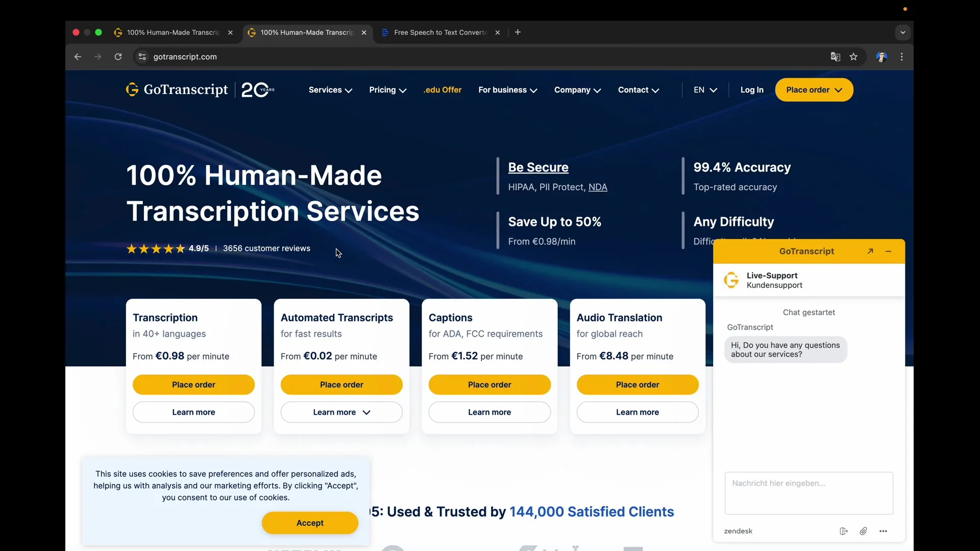Switch to Free Speech to Text Converter tab
Viewport: 980px width, 551px height.
pyautogui.click(x=439, y=33)
